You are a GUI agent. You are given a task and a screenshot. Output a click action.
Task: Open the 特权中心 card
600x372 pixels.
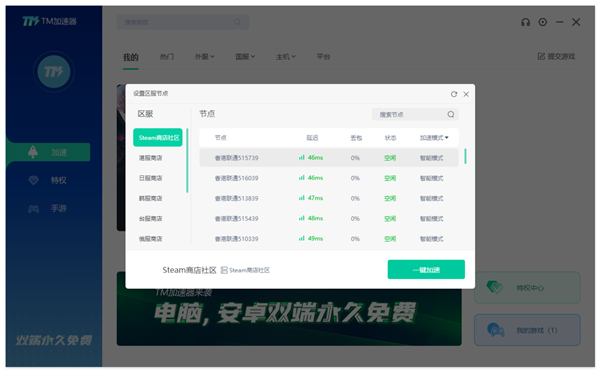point(527,288)
